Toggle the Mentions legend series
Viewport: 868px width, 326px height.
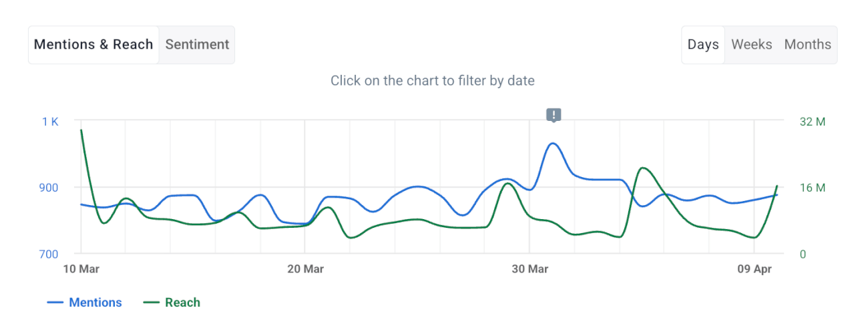click(x=95, y=303)
